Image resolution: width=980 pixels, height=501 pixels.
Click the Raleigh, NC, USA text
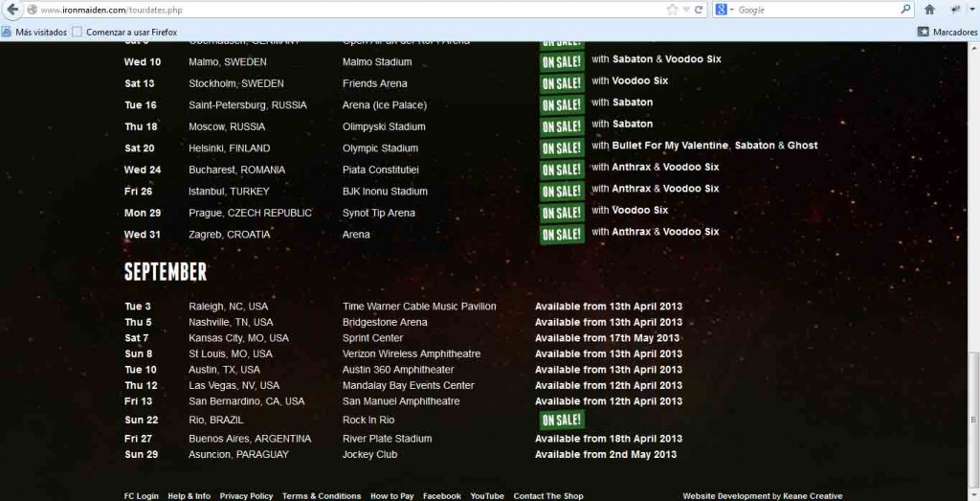coord(228,307)
